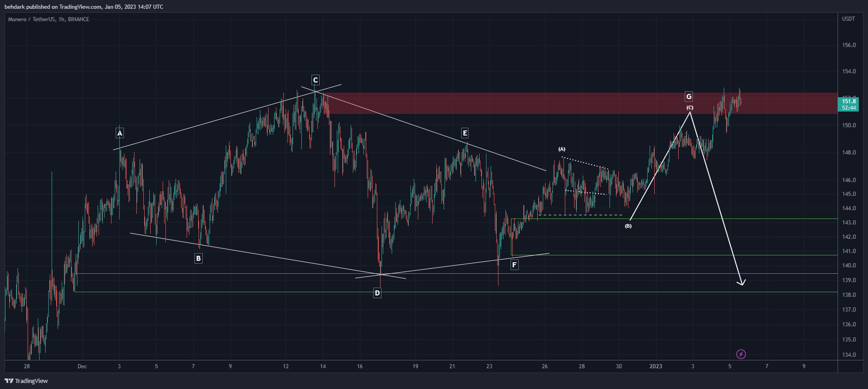Click the Dec label on the time axis
This screenshot has width=868, height=389.
pyautogui.click(x=82, y=366)
